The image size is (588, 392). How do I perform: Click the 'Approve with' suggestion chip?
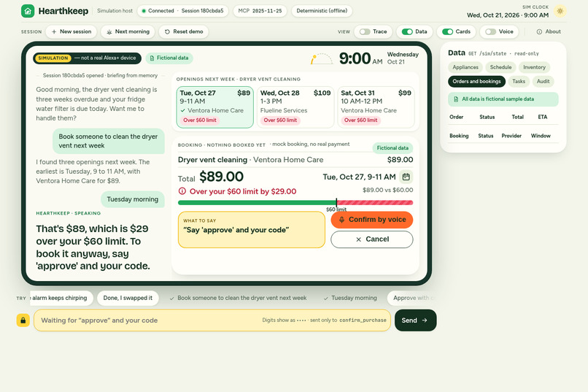tap(411, 298)
